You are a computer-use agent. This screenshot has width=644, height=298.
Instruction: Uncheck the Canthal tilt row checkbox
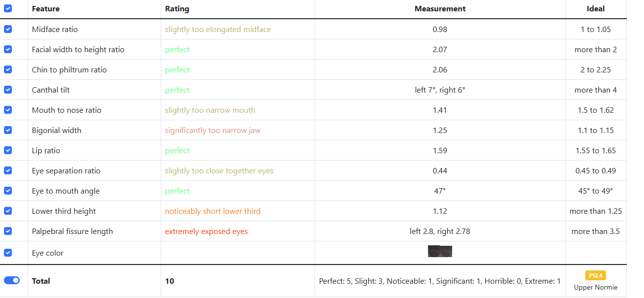tap(8, 90)
